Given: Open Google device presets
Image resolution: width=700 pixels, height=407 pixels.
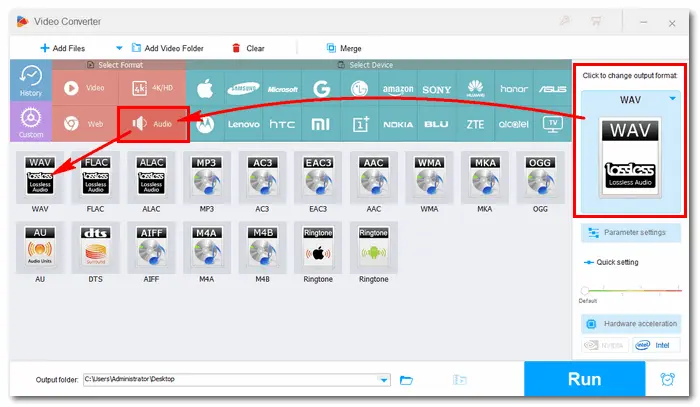Looking at the screenshot, I should 321,88.
